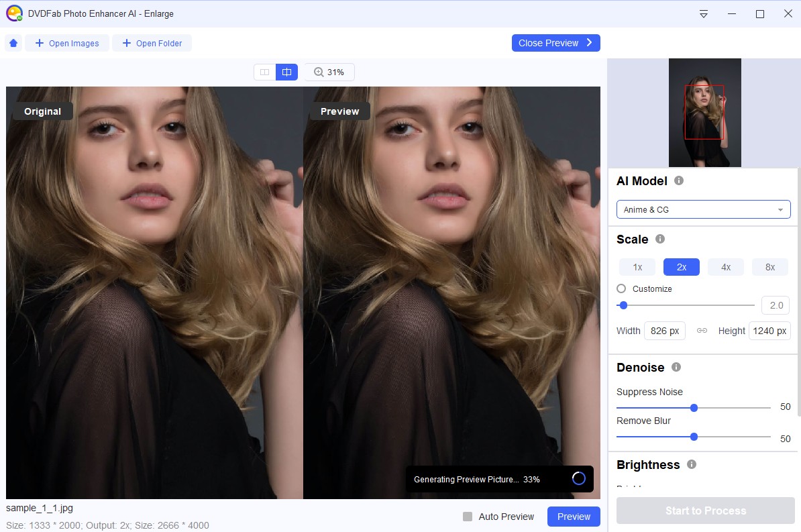Open the title bar dropdown menu icon

tap(704, 14)
